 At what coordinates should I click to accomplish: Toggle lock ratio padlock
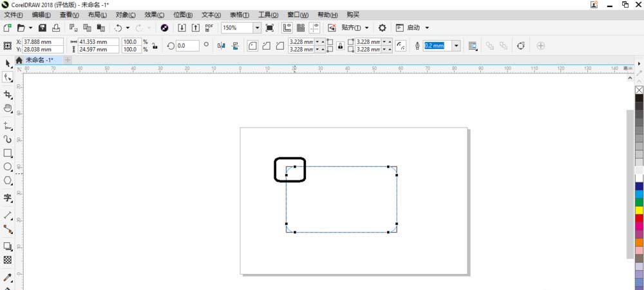(x=155, y=46)
